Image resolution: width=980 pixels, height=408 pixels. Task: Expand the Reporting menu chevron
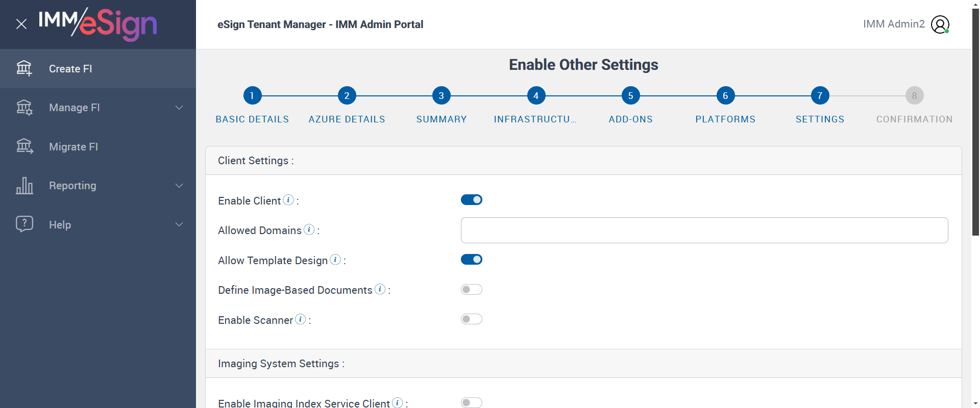tap(179, 186)
